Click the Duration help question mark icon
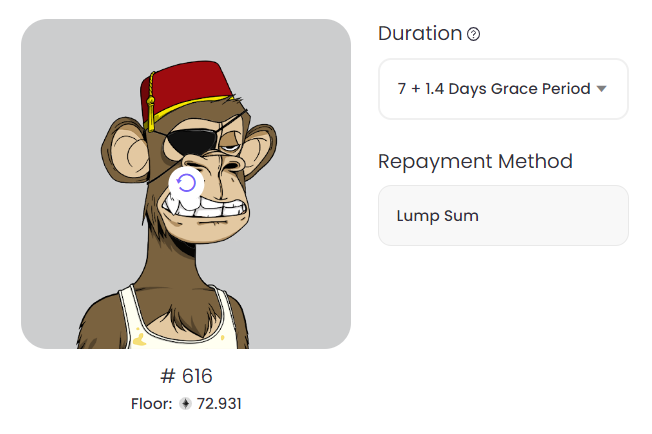Viewport: 652px width, 434px height. point(474,34)
